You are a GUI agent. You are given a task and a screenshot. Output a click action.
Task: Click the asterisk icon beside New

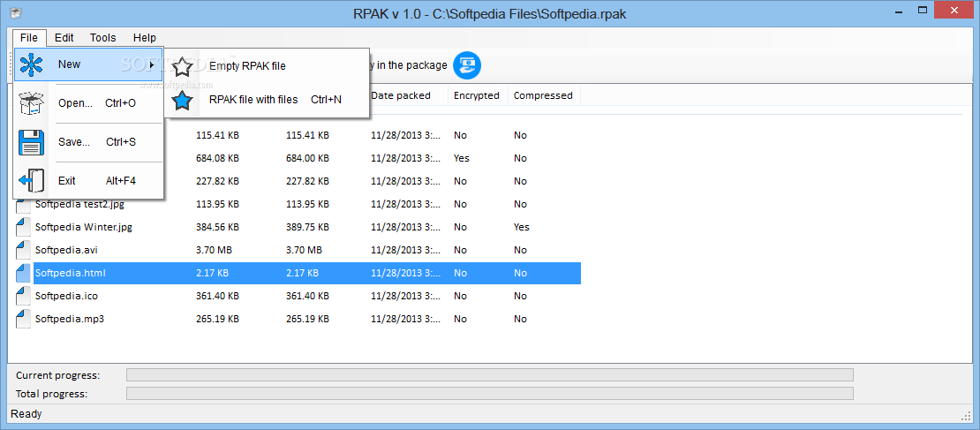coord(31,64)
